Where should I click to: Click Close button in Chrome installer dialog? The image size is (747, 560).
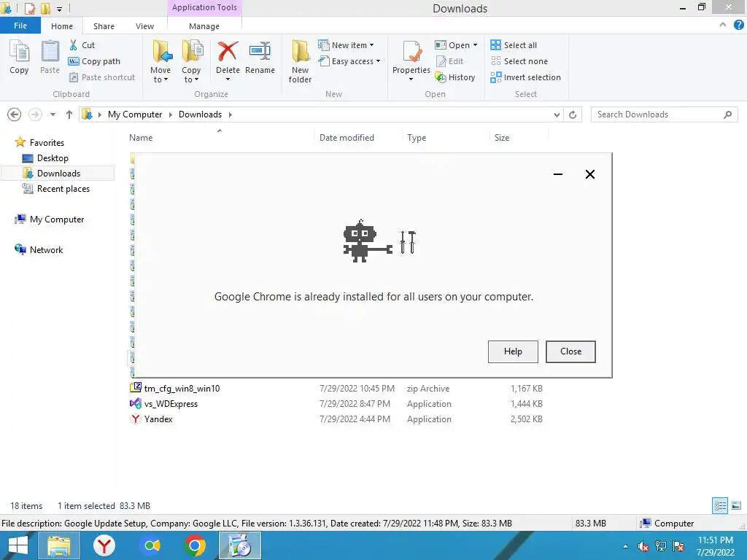click(x=570, y=351)
